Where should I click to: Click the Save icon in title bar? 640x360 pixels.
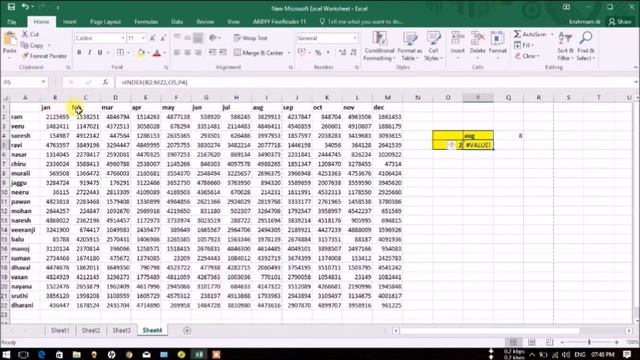pyautogui.click(x=11, y=7)
